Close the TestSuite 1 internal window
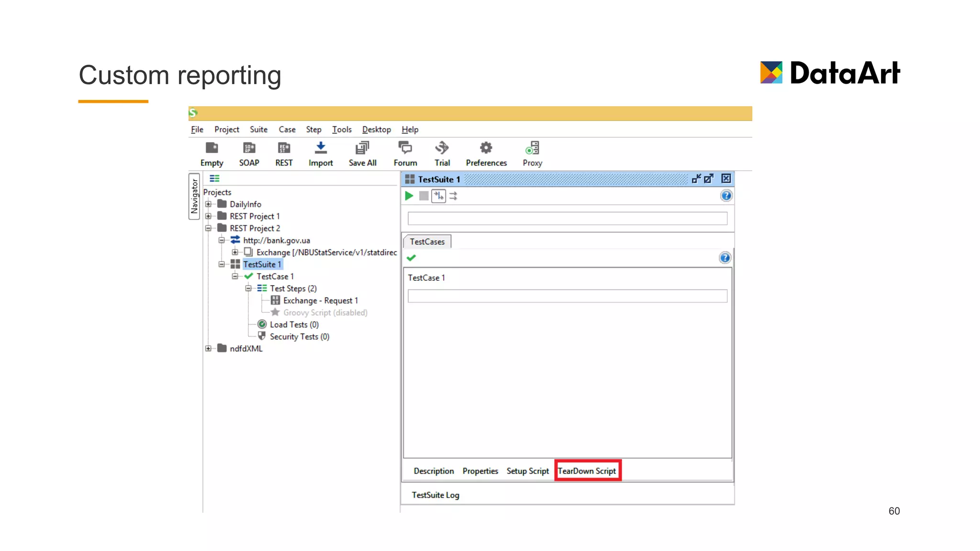 coord(726,178)
